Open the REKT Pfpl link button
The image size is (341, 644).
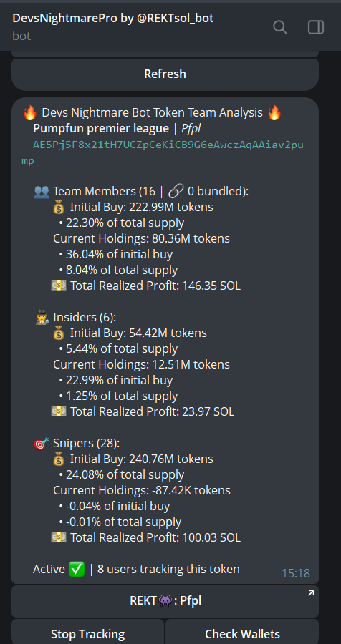point(165,601)
